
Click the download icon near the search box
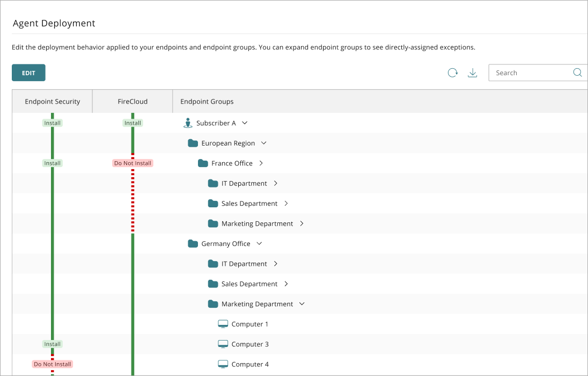click(473, 73)
